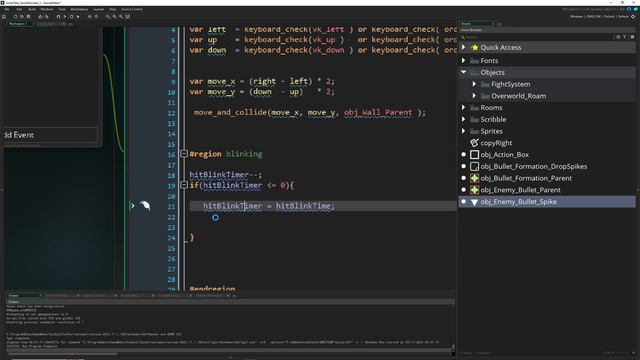
Task: Click the Create Executable toolbar icon
Action: click(x=40, y=17)
